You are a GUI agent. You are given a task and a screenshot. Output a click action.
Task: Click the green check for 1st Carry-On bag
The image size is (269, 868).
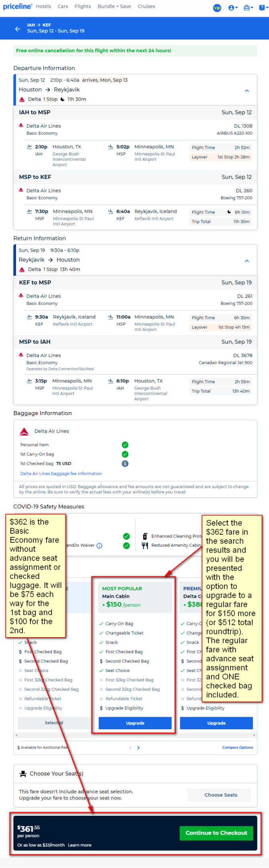pyautogui.click(x=125, y=454)
